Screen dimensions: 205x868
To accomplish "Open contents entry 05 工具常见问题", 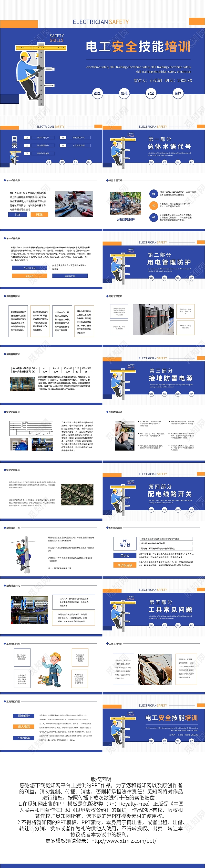I will pos(75,146).
